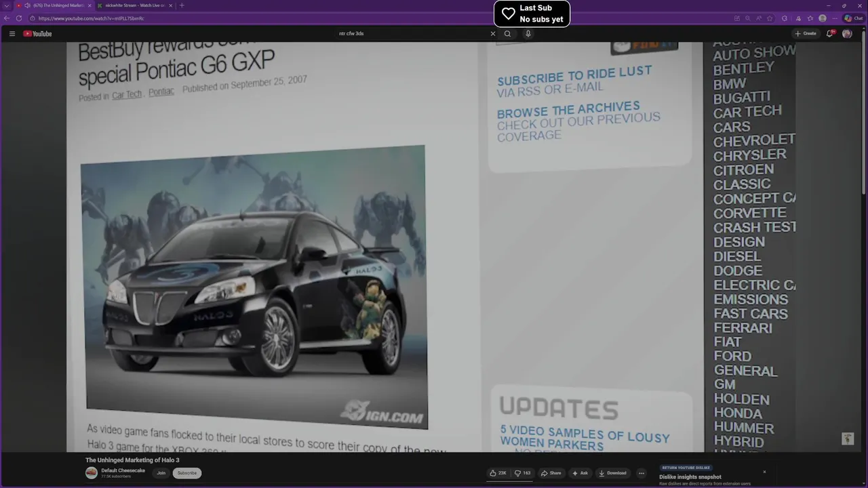
Task: Open YouTube notifications bell
Action: [829, 33]
